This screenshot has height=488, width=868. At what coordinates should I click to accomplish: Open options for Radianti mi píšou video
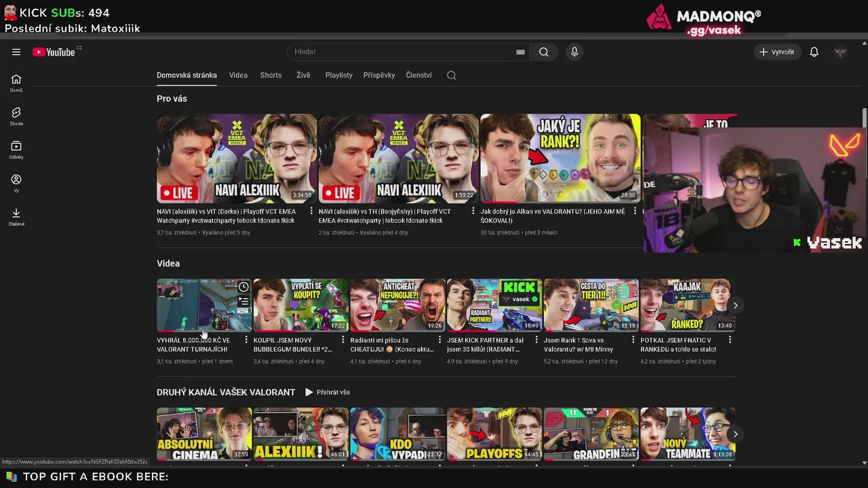(x=439, y=340)
